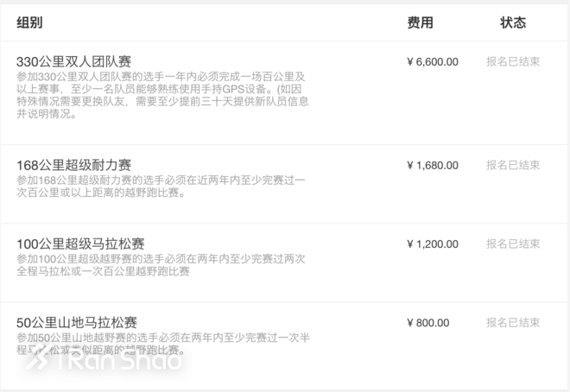
Task: Select the ¥ 1,200.00 fee amount
Action: click(x=432, y=243)
